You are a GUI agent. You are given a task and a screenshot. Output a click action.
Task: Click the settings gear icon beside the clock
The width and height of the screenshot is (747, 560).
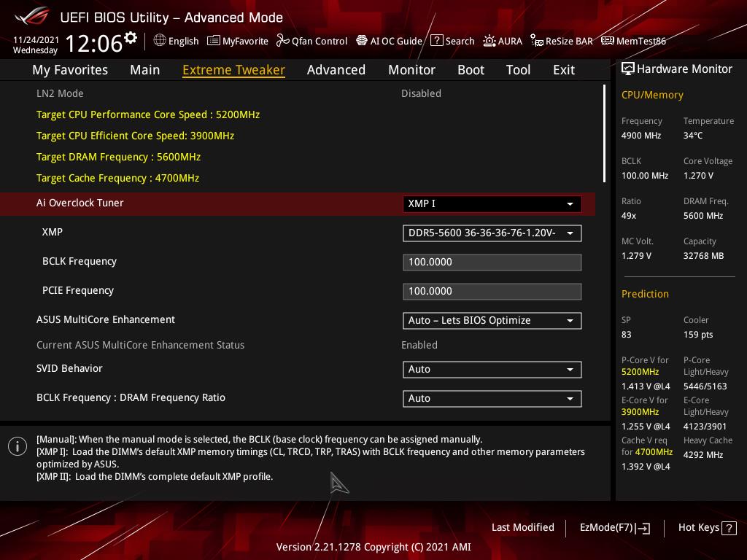pyautogui.click(x=131, y=38)
